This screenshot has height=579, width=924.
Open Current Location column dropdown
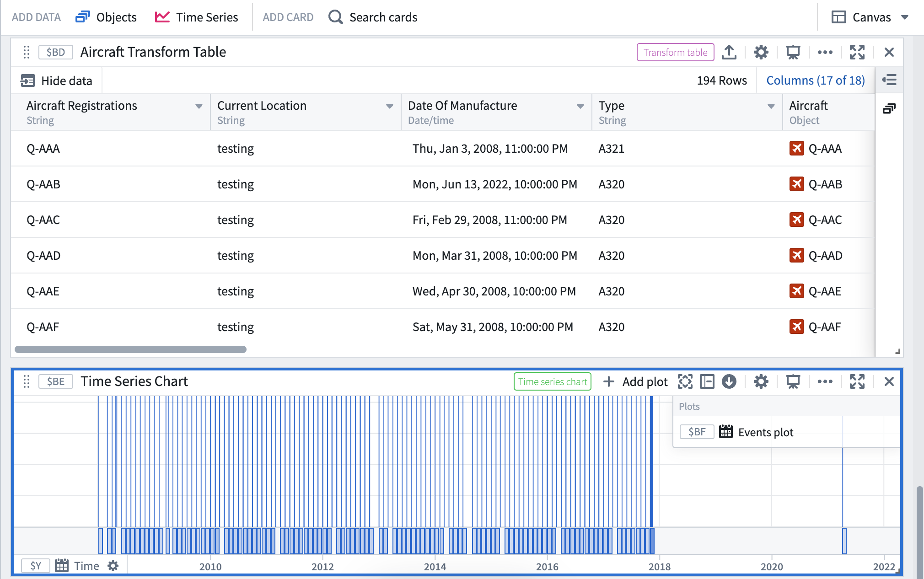[390, 107]
